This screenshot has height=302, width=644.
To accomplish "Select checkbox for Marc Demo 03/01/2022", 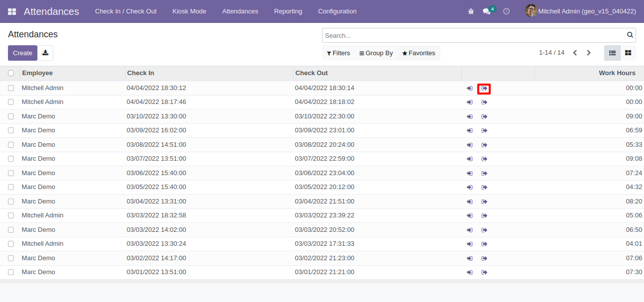I will 11,272.
